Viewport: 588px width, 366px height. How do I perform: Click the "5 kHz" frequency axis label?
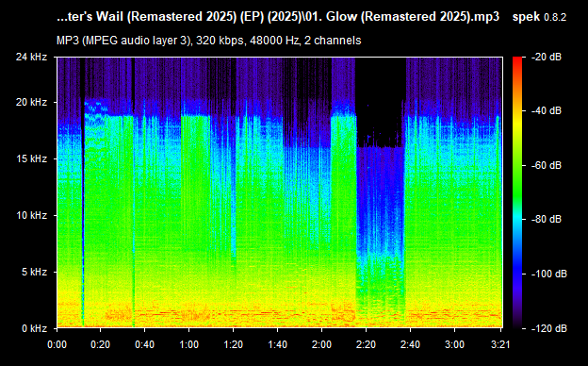point(34,272)
